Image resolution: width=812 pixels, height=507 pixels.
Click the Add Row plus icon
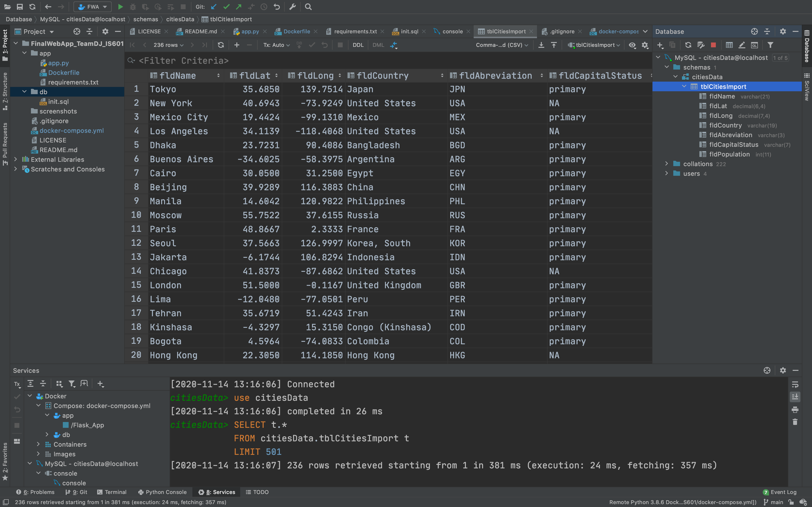pos(237,45)
